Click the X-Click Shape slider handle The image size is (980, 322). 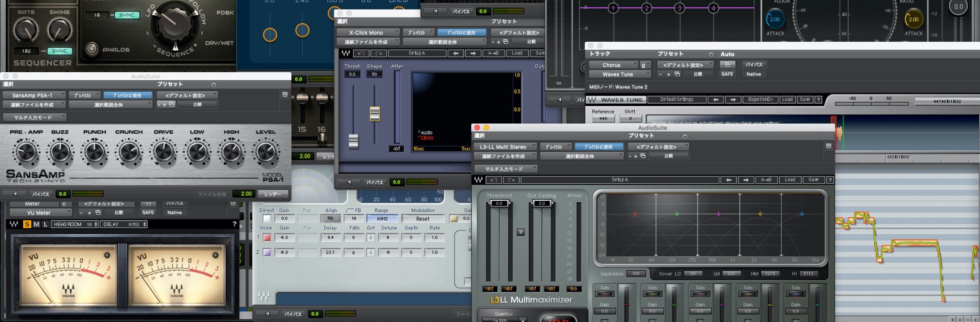point(374,114)
